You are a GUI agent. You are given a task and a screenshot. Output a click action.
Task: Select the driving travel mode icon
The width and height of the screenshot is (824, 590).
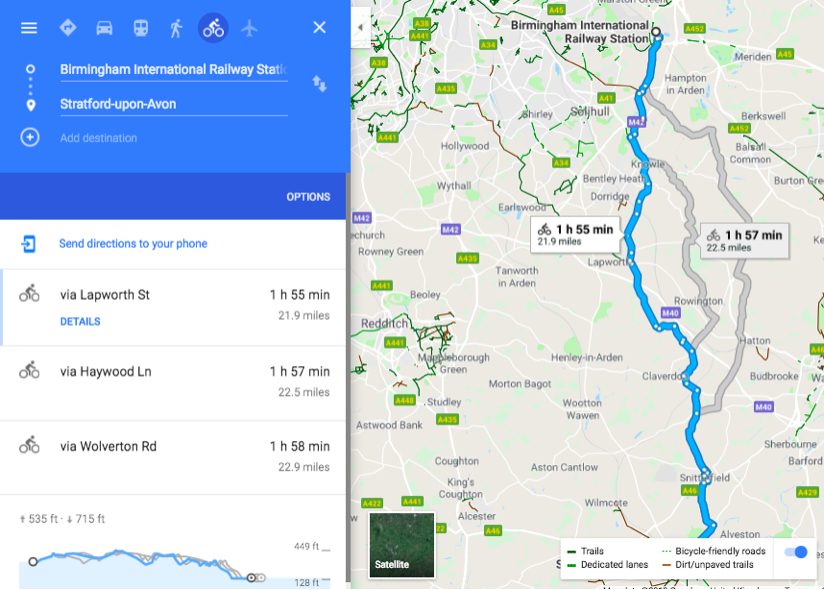click(105, 27)
